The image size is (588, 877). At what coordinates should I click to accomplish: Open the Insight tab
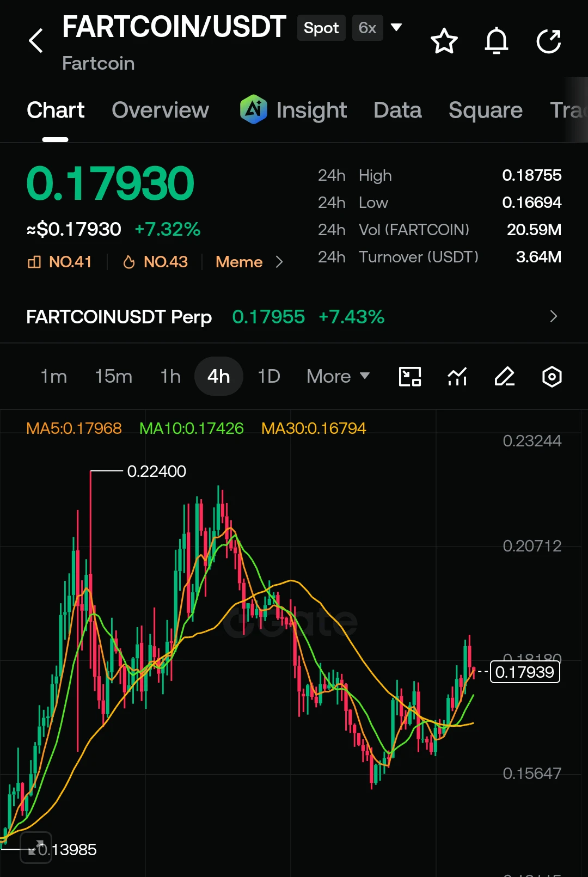pyautogui.click(x=311, y=111)
